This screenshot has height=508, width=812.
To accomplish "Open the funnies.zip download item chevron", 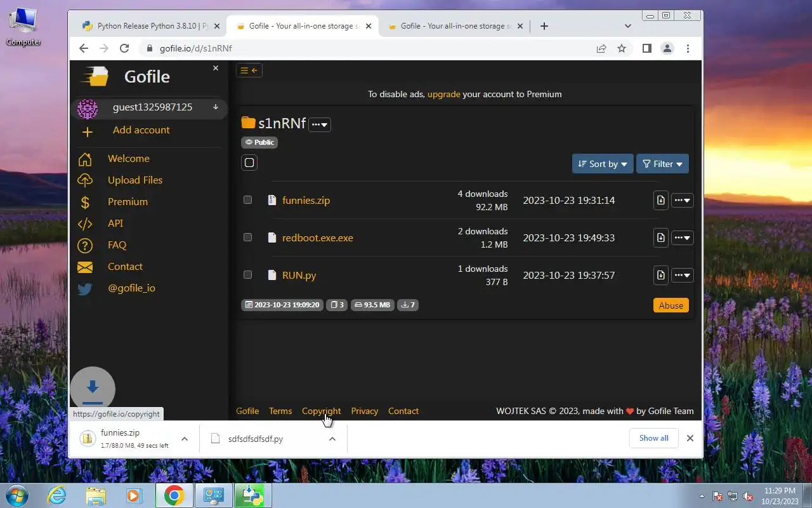I will (x=185, y=439).
